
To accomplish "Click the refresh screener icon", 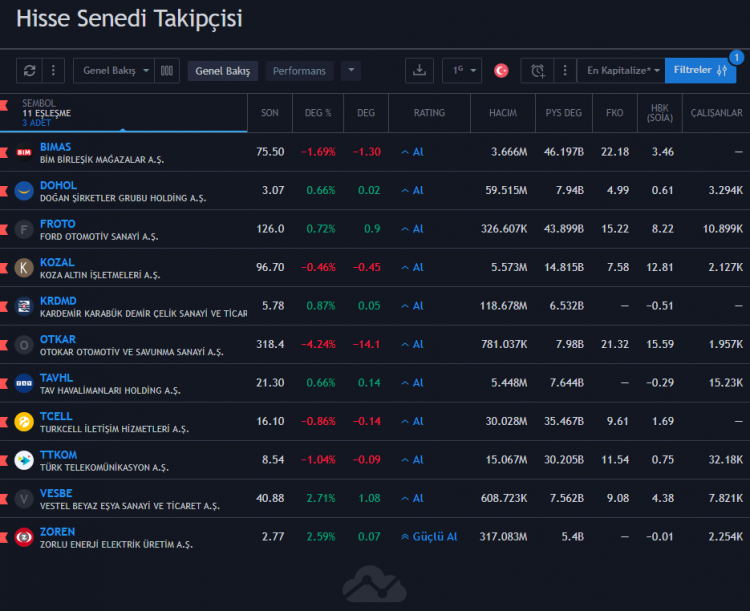I will 29,71.
